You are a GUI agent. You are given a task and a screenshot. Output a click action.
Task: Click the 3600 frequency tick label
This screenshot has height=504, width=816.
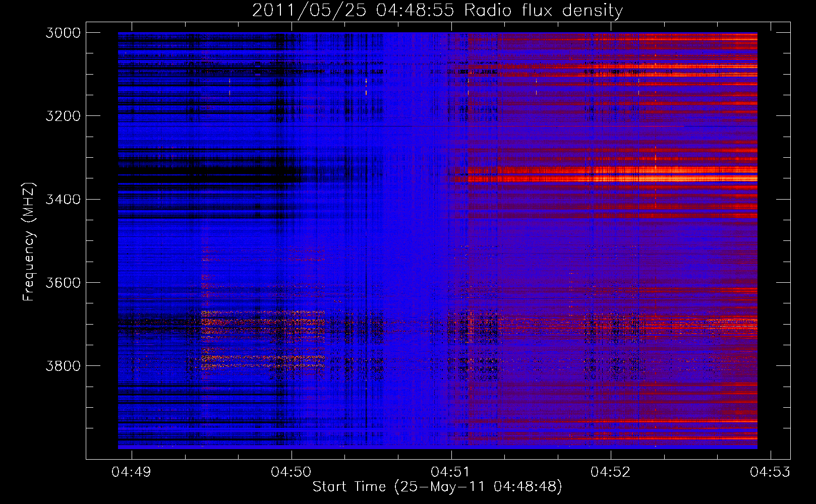[63, 282]
